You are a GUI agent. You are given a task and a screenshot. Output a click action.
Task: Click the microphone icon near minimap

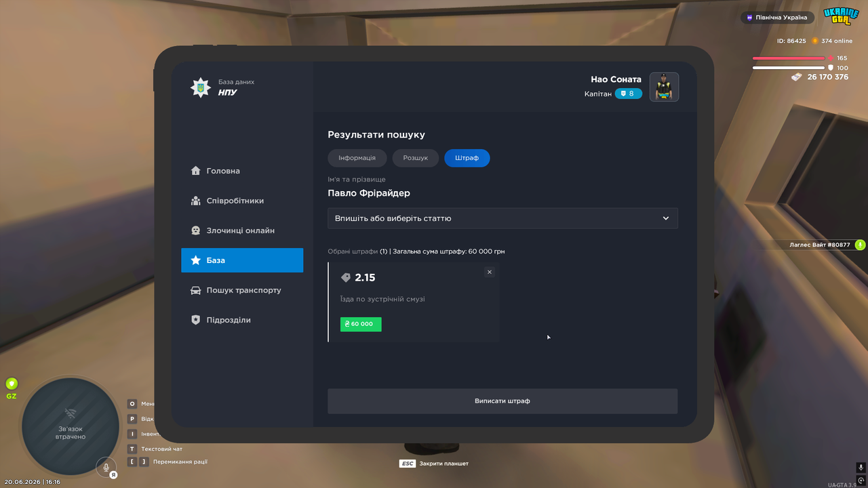click(x=105, y=466)
